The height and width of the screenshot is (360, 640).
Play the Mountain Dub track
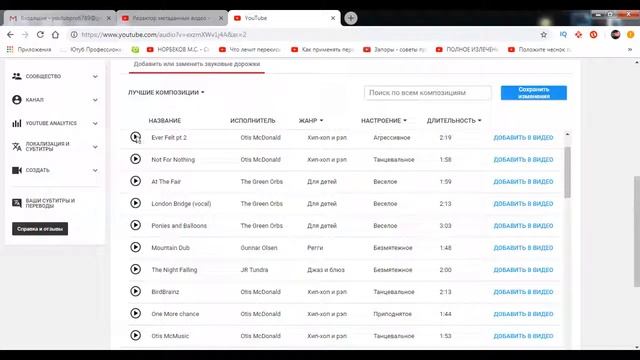[x=135, y=247]
